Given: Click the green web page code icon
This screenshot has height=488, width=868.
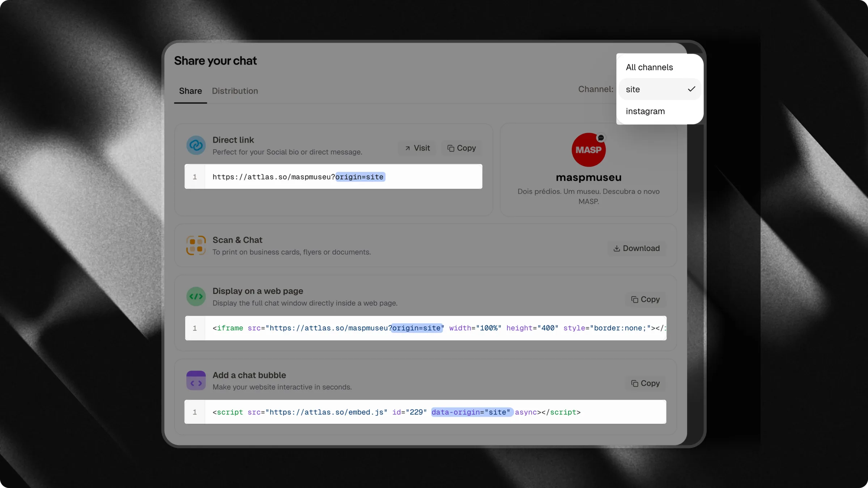Looking at the screenshot, I should click(196, 297).
